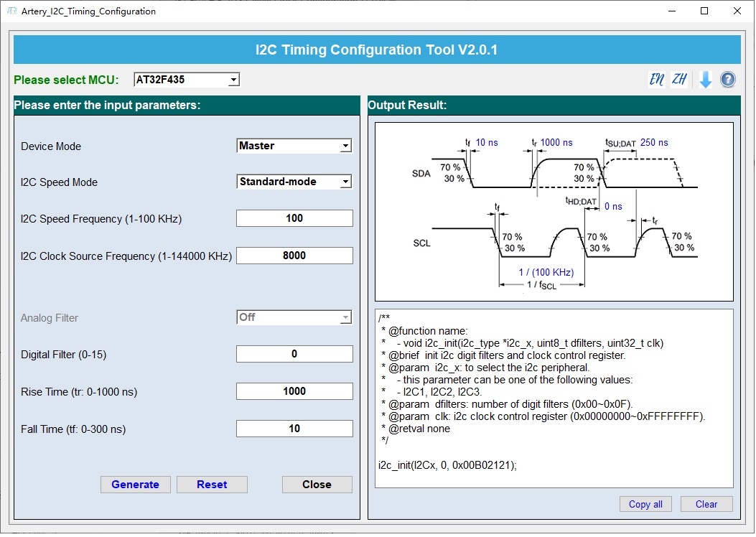
Task: Open help via the question mark icon
Action: pyautogui.click(x=727, y=80)
